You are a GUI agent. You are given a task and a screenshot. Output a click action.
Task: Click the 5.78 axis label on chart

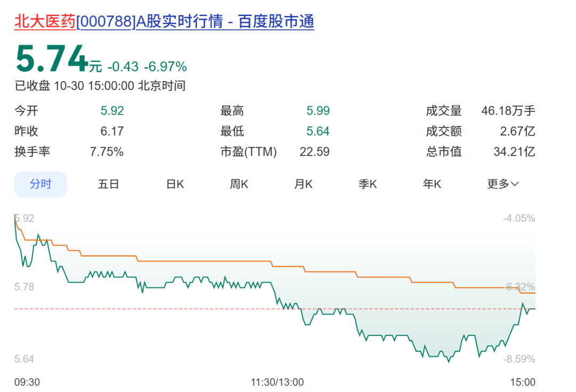pos(24,286)
